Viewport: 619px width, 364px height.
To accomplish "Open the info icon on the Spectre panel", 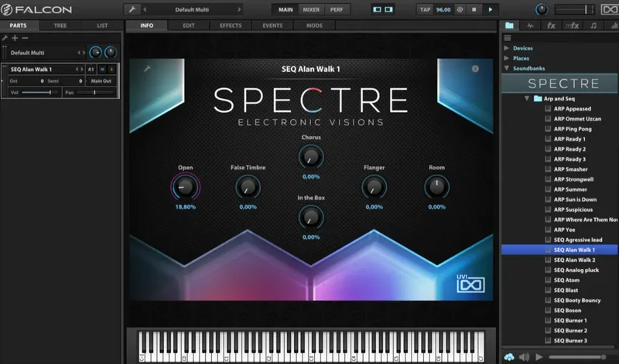I will click(475, 69).
